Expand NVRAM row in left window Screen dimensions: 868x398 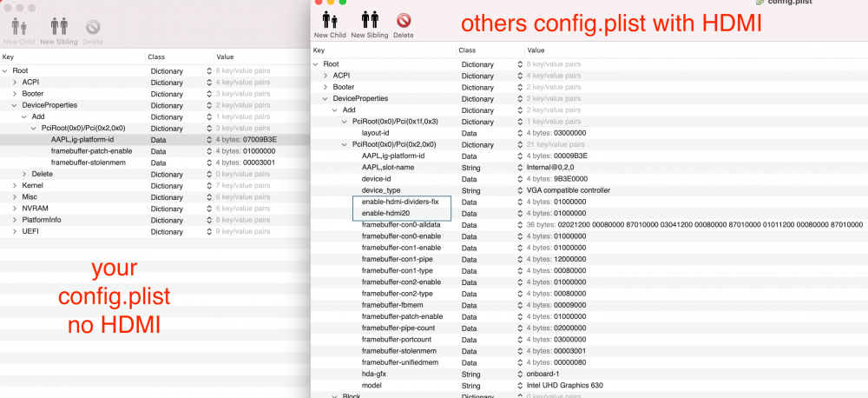coord(15,209)
